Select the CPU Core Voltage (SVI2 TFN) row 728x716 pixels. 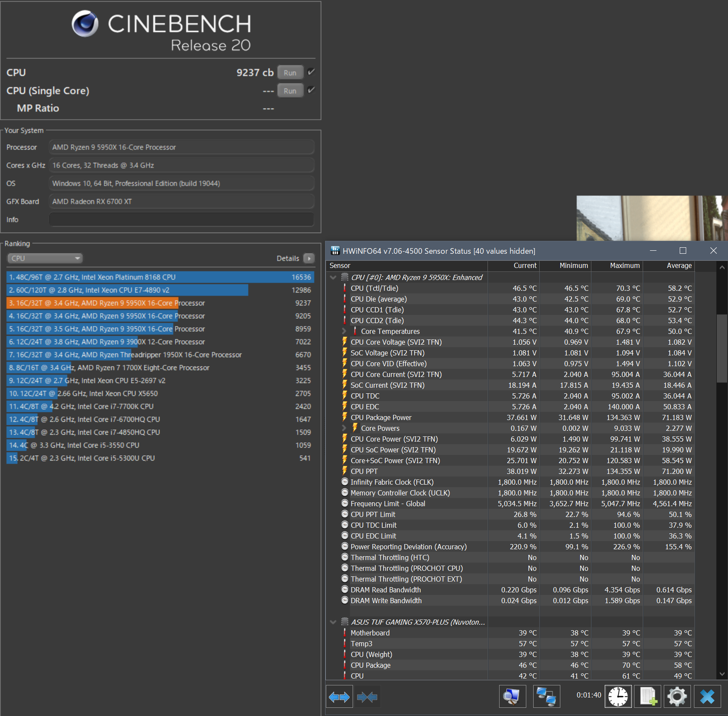510,342
